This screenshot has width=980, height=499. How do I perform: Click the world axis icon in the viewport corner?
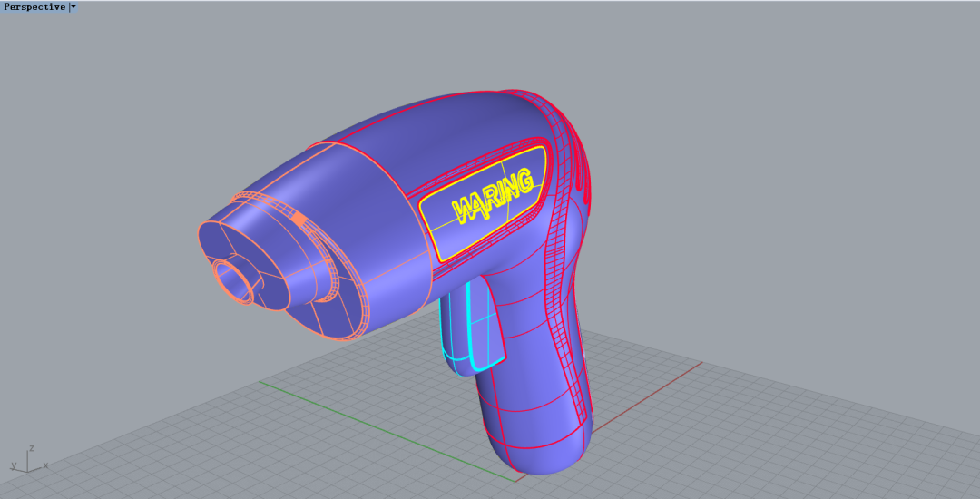29,461
